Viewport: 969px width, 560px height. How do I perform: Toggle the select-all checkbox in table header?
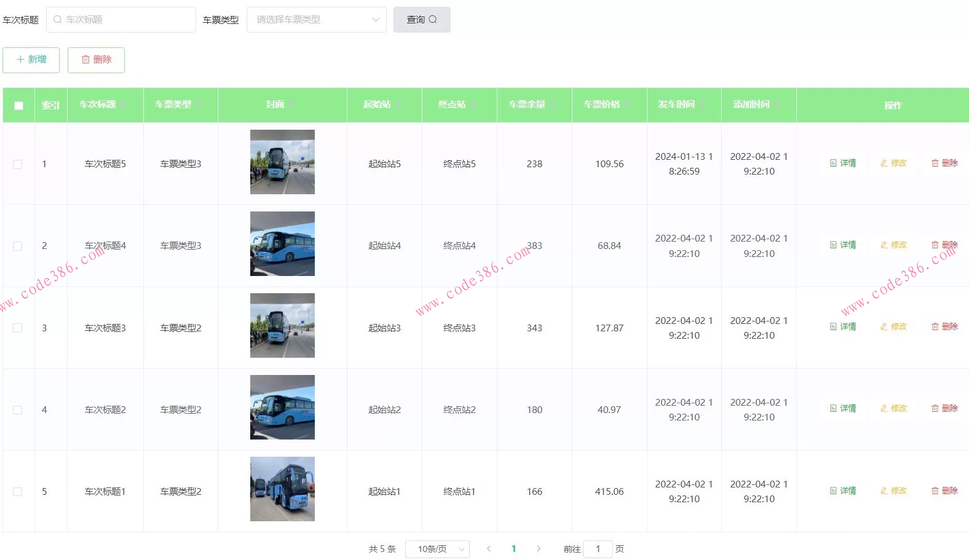(18, 105)
